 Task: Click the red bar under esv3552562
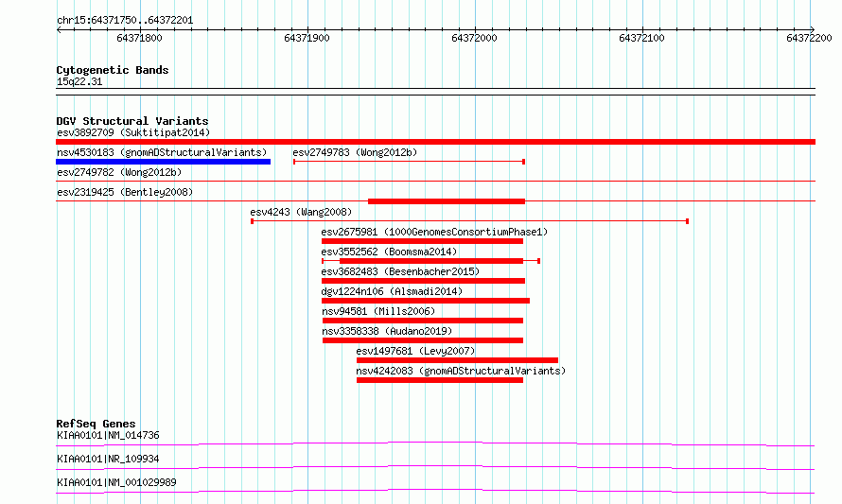[x=431, y=261]
